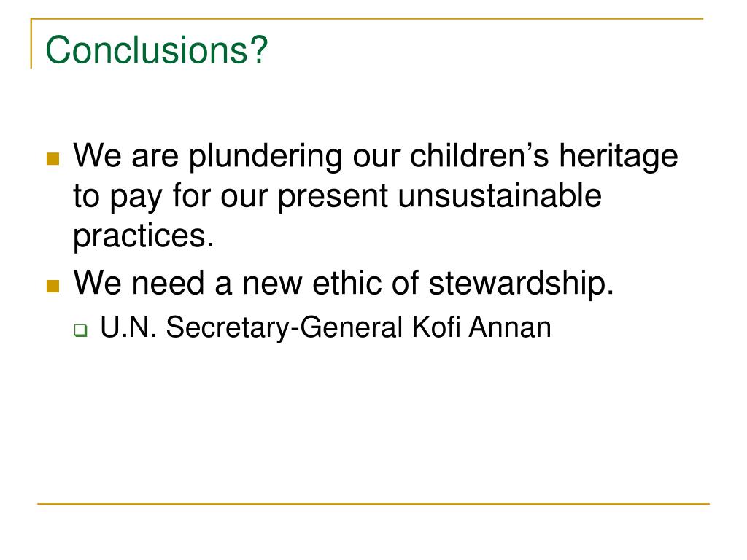Click the word stewardship
Image resolution: width=747 pixels, height=560 pixels.
(521, 284)
